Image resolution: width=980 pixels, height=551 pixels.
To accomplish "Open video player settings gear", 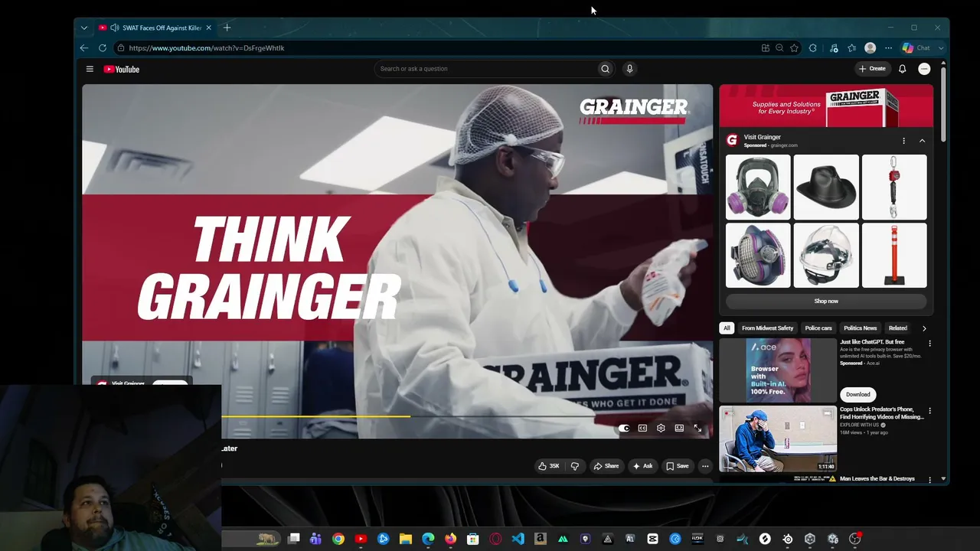I will [x=661, y=428].
